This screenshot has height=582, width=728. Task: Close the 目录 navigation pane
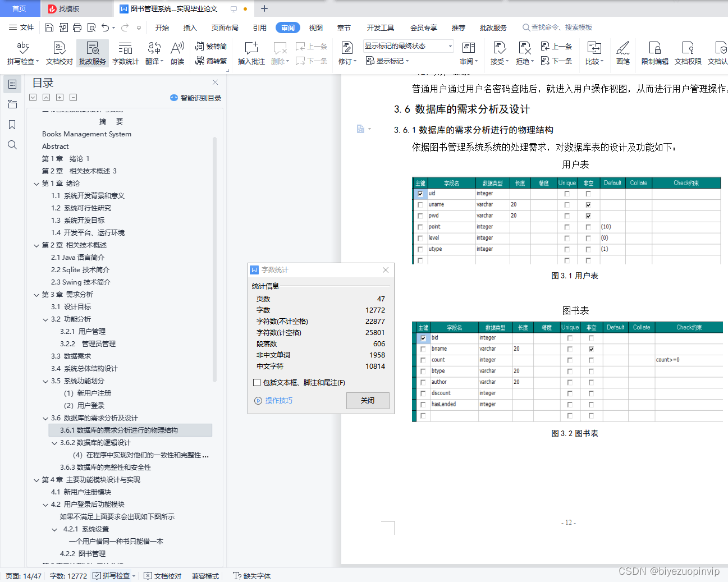click(x=215, y=83)
